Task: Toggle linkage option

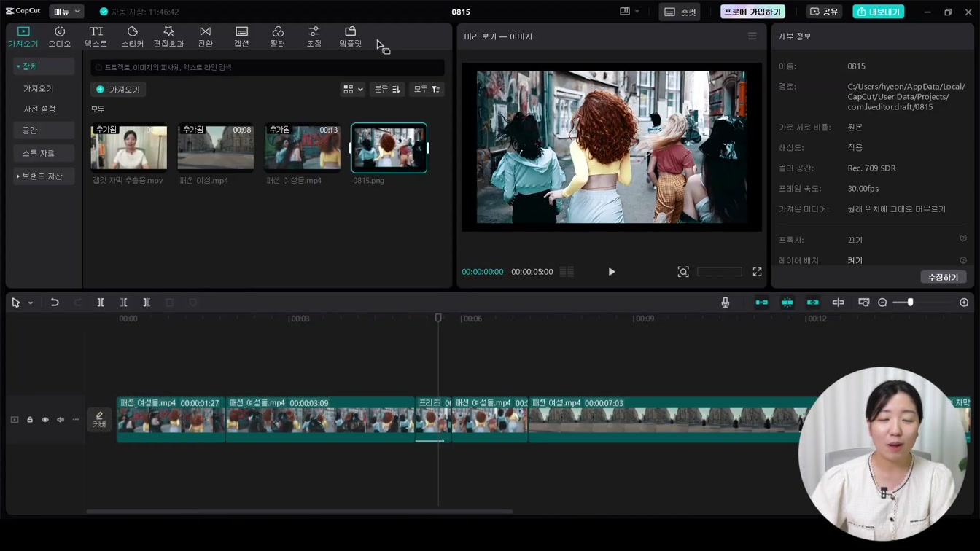Action: pyautogui.click(x=812, y=302)
